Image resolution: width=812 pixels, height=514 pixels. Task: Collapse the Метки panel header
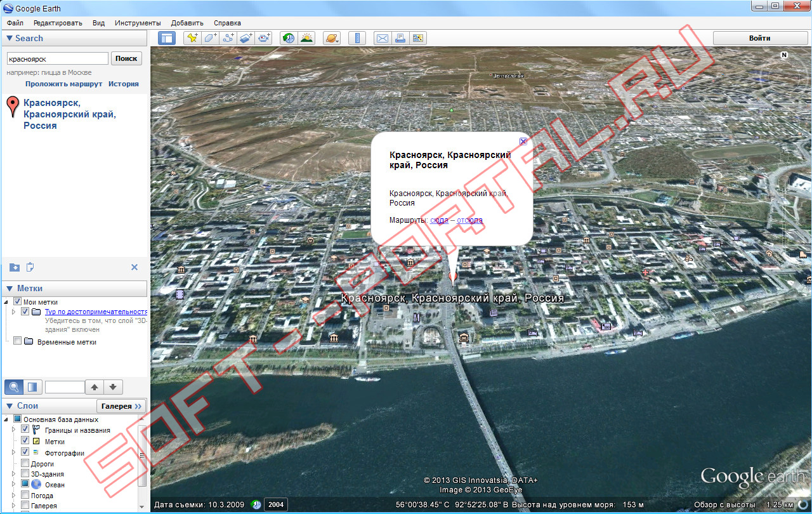click(75, 288)
